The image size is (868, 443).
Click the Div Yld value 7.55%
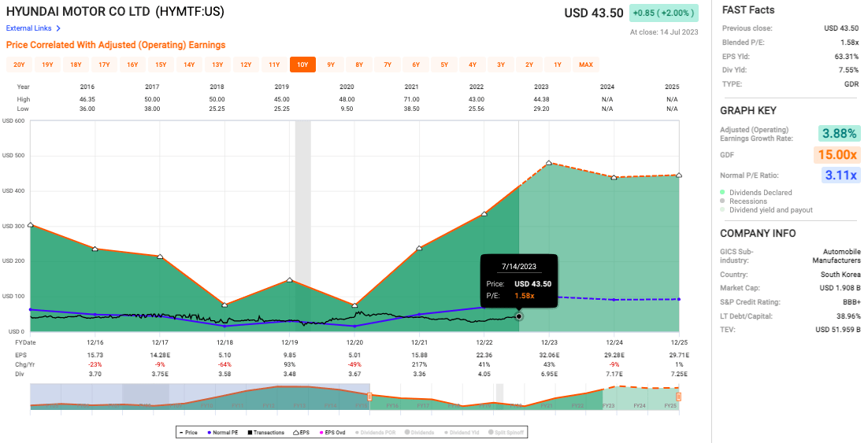point(850,70)
